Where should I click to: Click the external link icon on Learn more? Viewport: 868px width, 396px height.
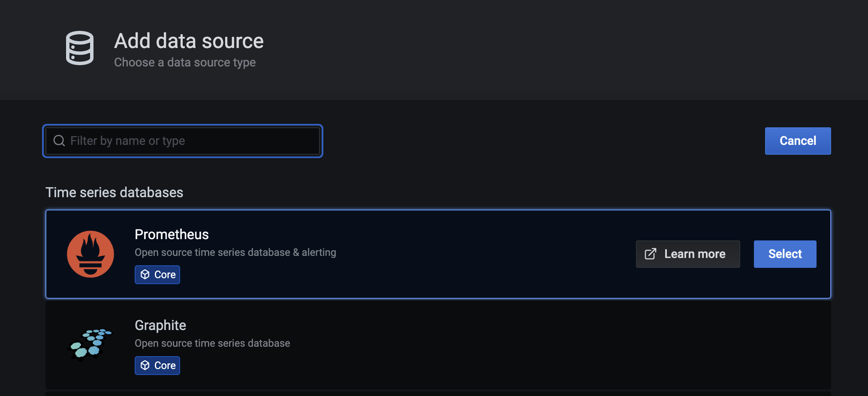tap(651, 254)
